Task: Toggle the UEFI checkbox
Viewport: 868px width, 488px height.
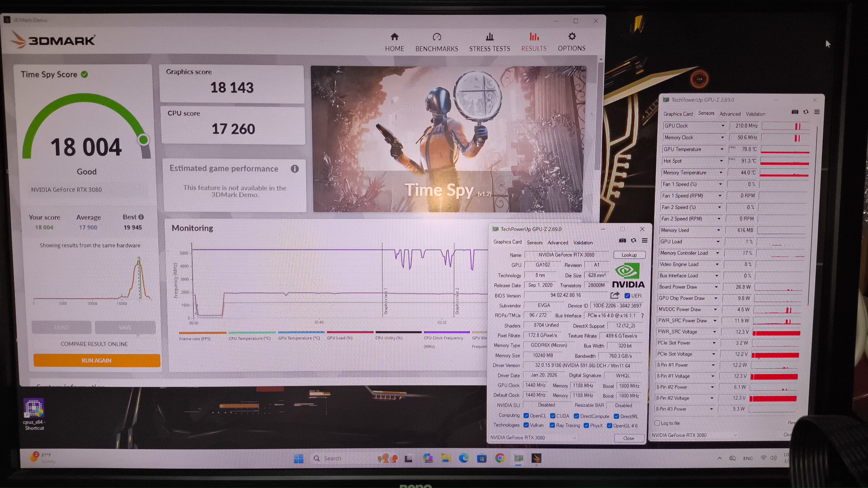Action: [627, 296]
